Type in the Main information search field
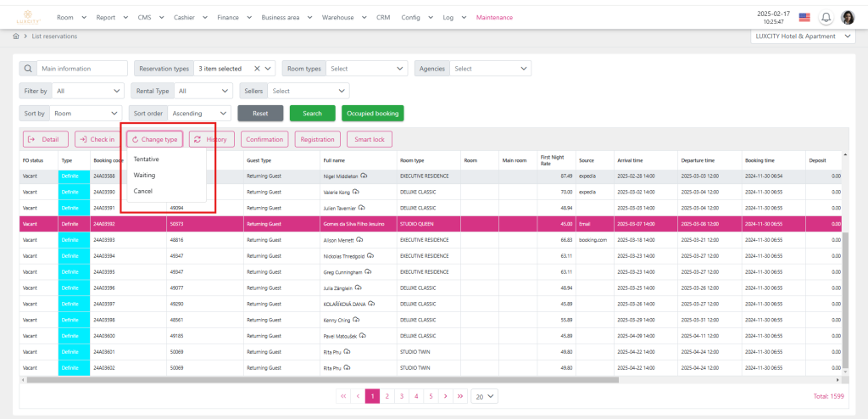 82,69
